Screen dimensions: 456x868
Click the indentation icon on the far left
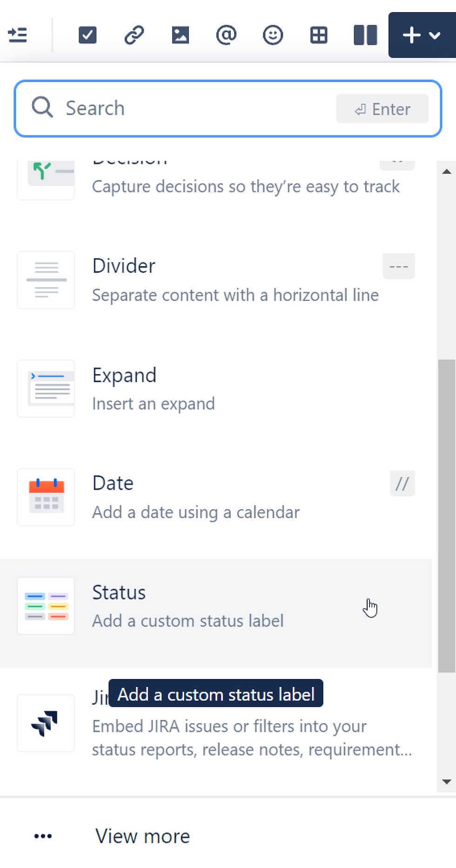17,35
